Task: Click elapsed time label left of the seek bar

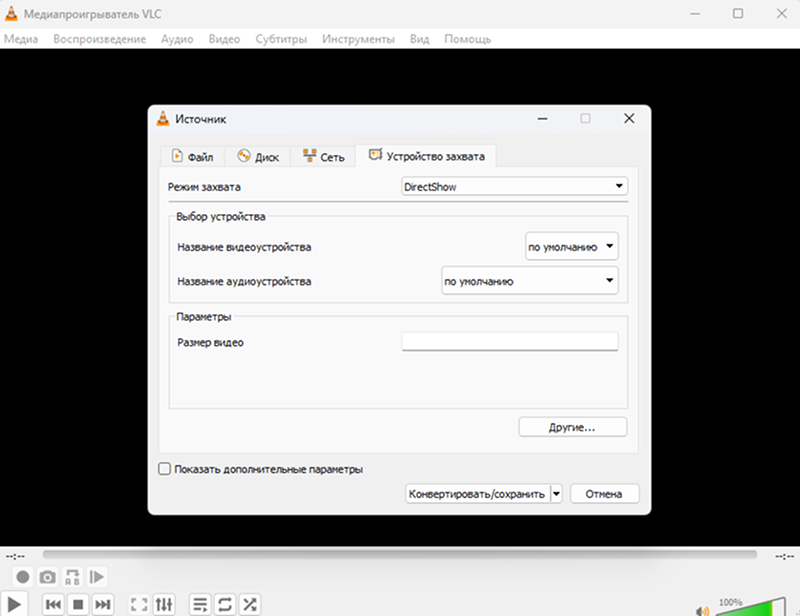Action: click(15, 555)
